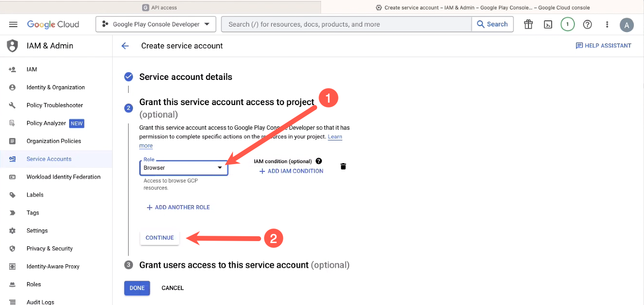The image size is (644, 305).
Task: Open the hamburger navigation menu
Action: coord(13,24)
